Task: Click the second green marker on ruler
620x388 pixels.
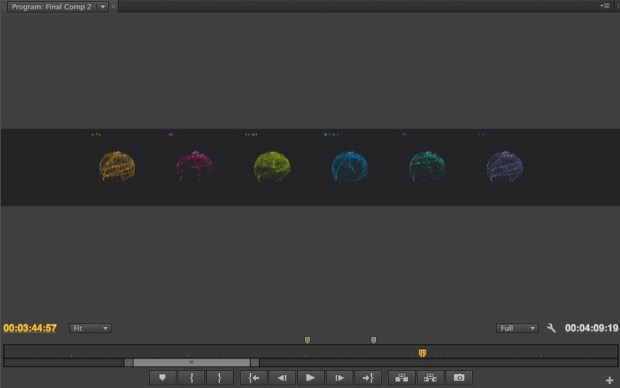Action: pyautogui.click(x=374, y=340)
